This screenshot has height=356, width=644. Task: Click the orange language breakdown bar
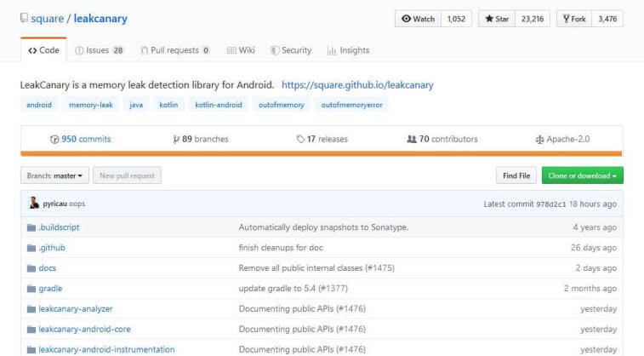click(x=322, y=154)
